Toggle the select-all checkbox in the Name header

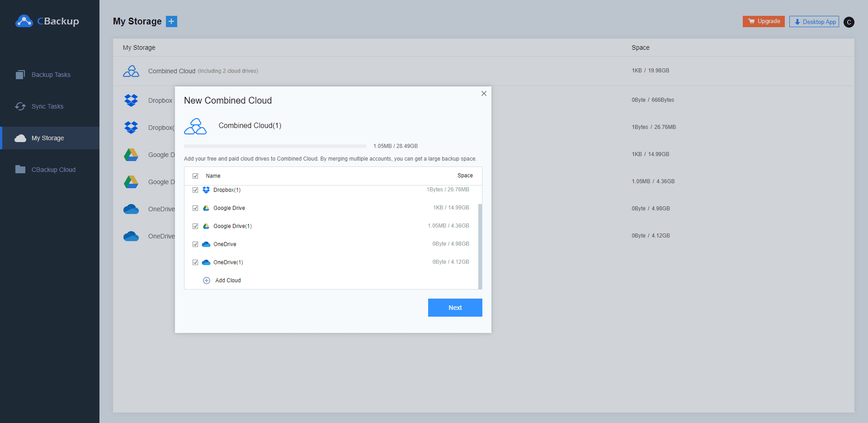pos(195,176)
